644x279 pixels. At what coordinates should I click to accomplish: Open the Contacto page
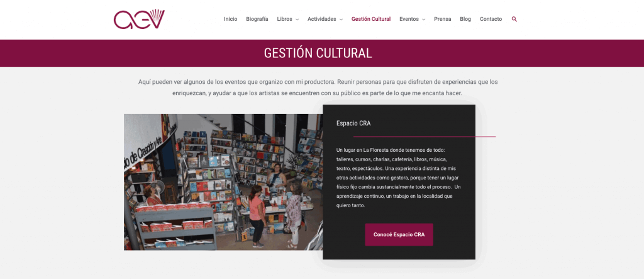[x=491, y=19]
